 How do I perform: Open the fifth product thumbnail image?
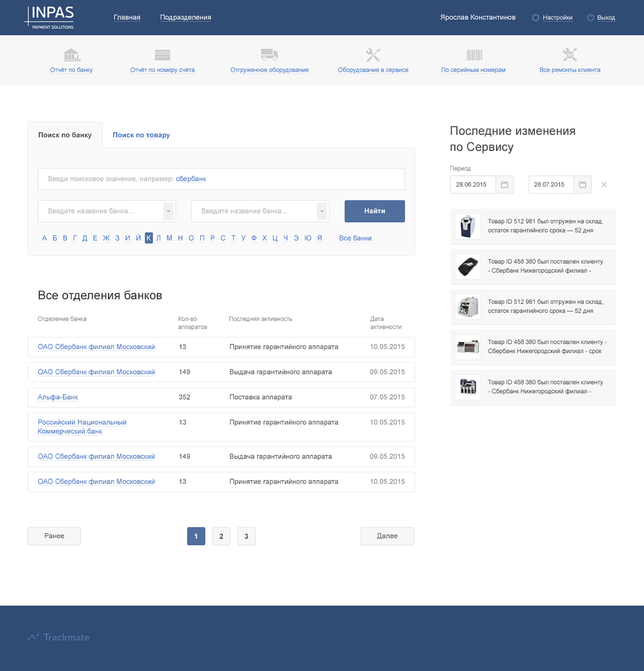(x=467, y=387)
